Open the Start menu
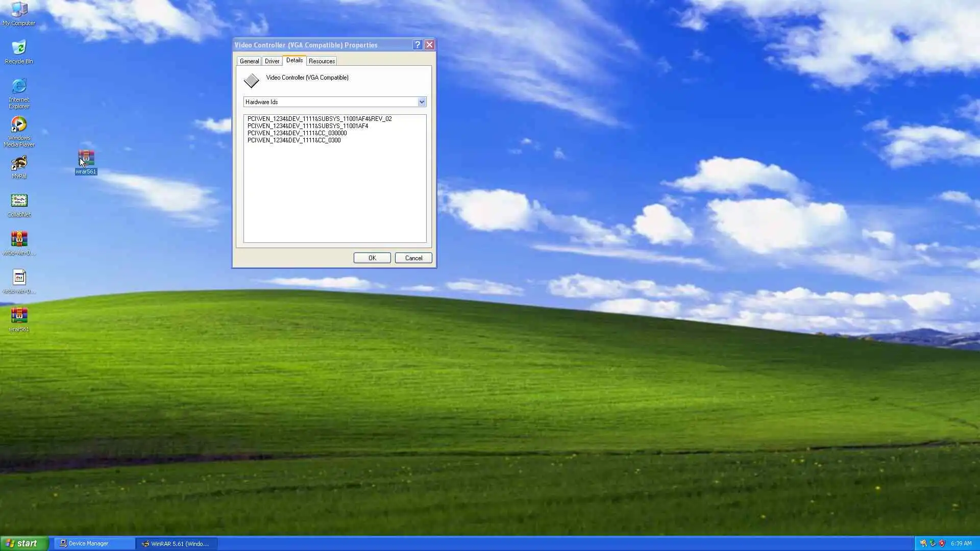This screenshot has height=551, width=980. pos(24,543)
